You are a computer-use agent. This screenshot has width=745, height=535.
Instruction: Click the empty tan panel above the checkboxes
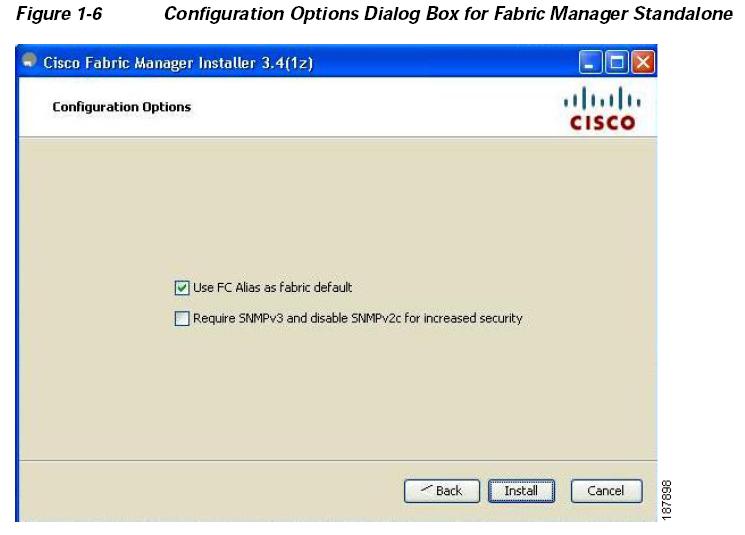pyautogui.click(x=337, y=204)
